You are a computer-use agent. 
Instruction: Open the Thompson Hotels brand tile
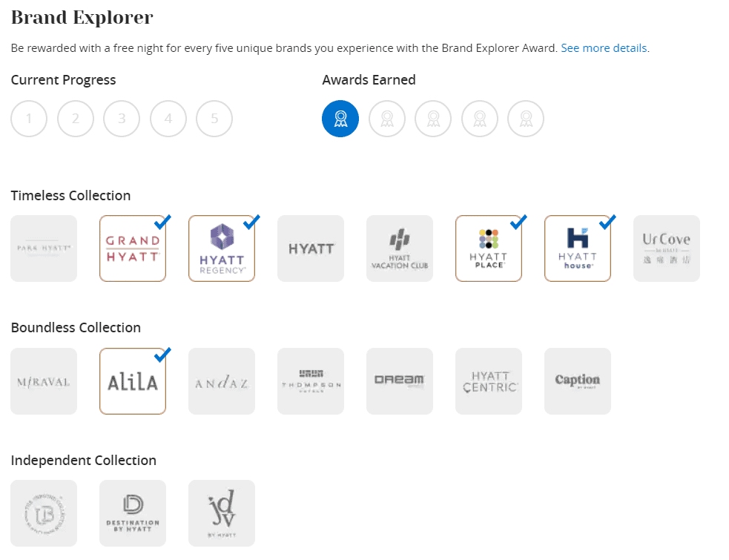[x=311, y=381]
